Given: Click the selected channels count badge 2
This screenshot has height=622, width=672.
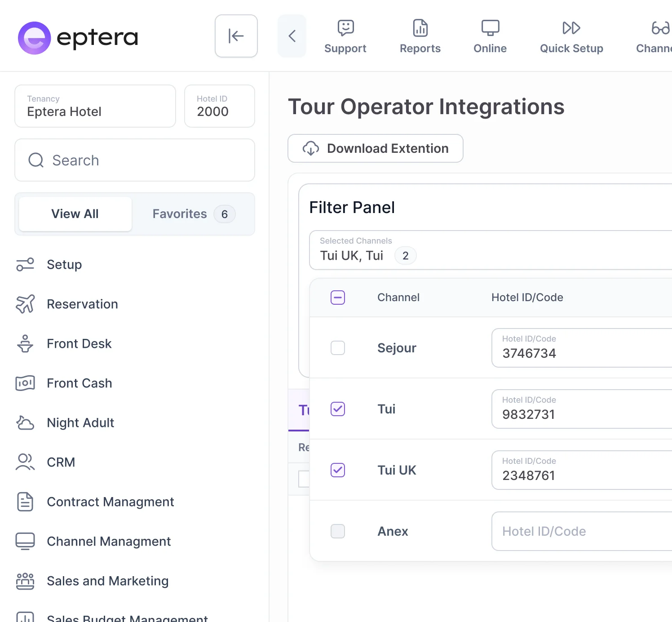Looking at the screenshot, I should coord(406,256).
